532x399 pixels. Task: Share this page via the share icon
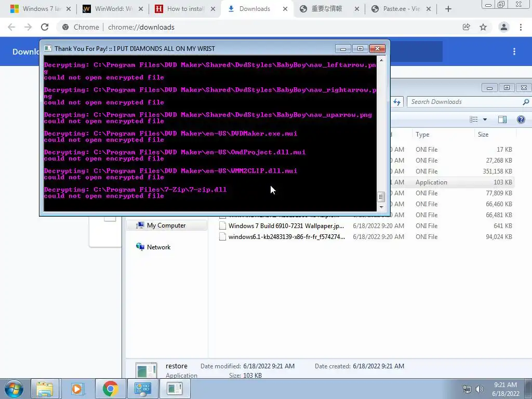coord(467,27)
